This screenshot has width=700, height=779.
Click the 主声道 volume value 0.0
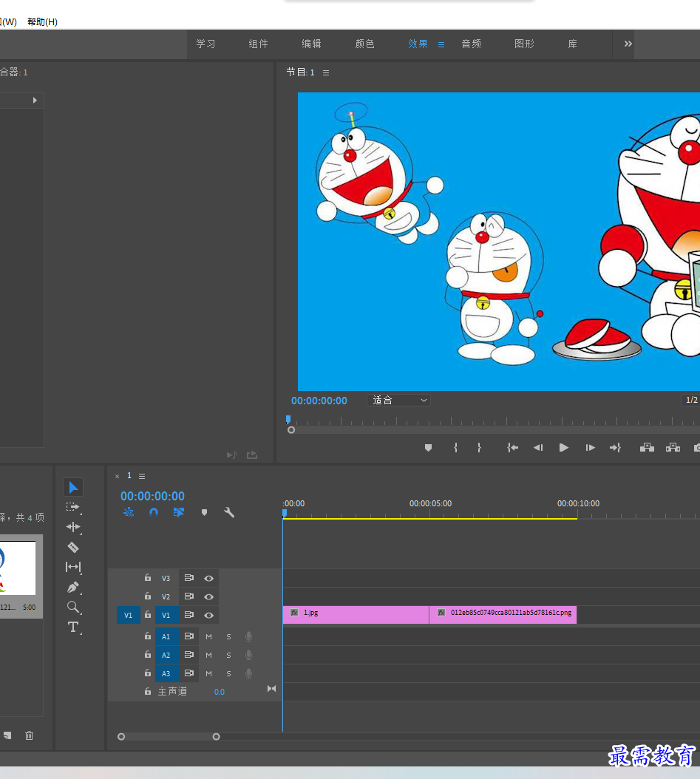219,692
